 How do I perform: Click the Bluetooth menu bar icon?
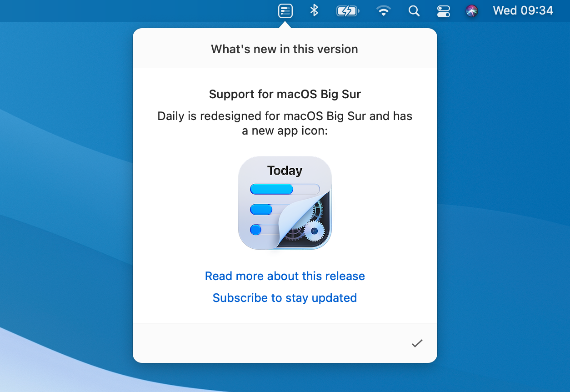click(x=314, y=10)
